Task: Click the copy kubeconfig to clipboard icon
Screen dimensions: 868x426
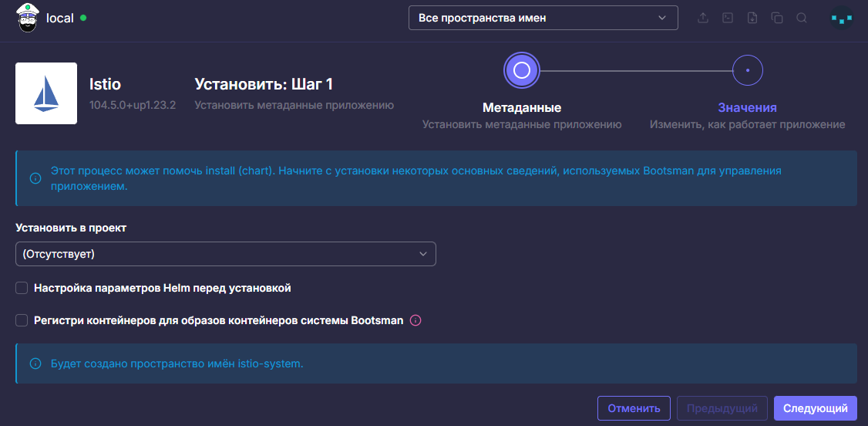Action: pos(777,18)
